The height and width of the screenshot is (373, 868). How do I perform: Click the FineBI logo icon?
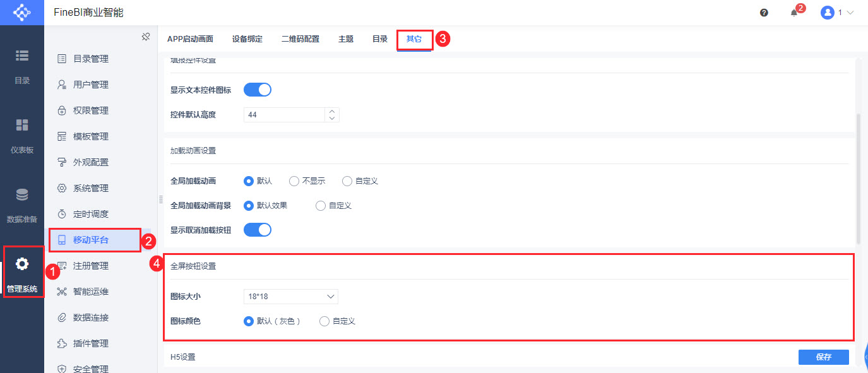click(21, 13)
